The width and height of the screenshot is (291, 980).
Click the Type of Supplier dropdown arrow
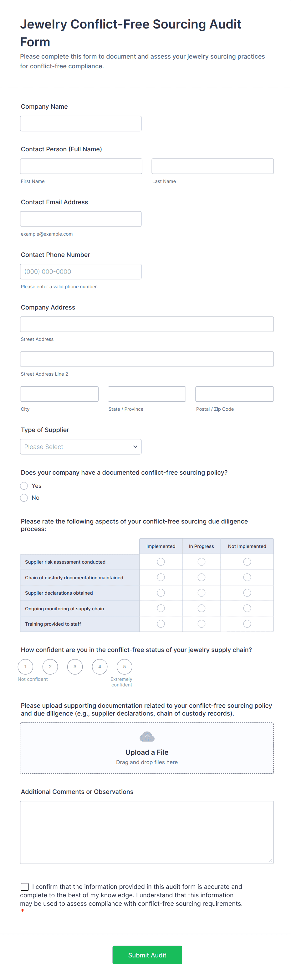point(135,447)
